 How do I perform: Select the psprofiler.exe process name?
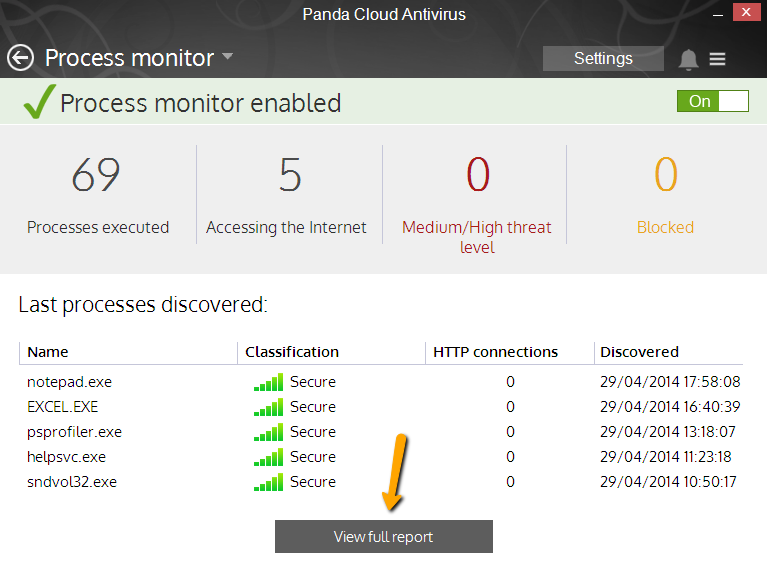click(74, 432)
